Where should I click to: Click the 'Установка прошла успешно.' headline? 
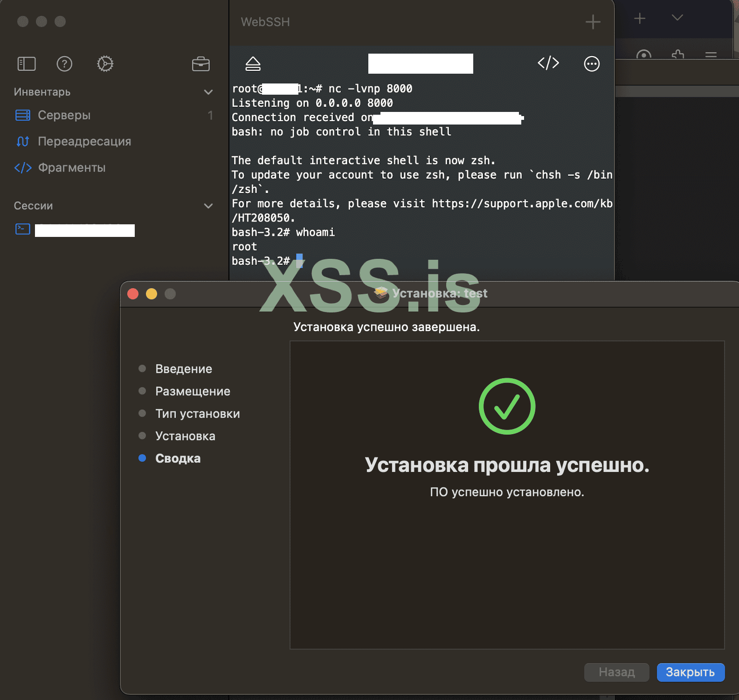coord(507,465)
